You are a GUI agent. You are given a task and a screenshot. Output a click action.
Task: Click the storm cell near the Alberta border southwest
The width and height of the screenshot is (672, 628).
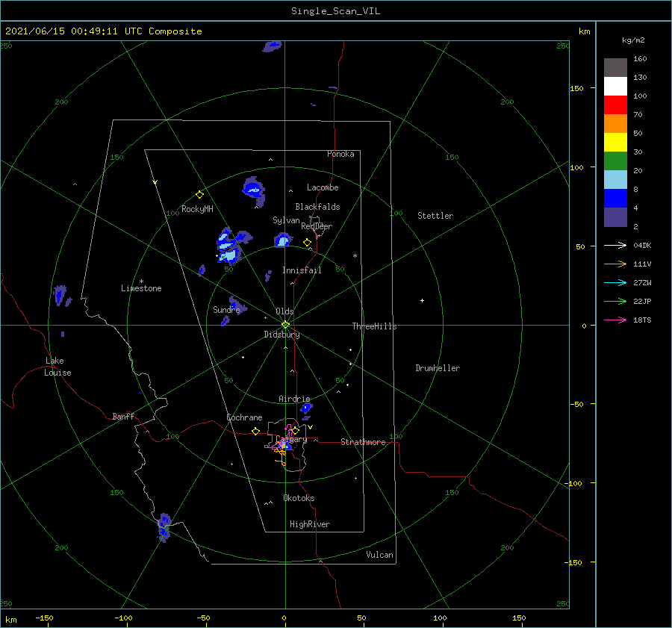(x=164, y=528)
